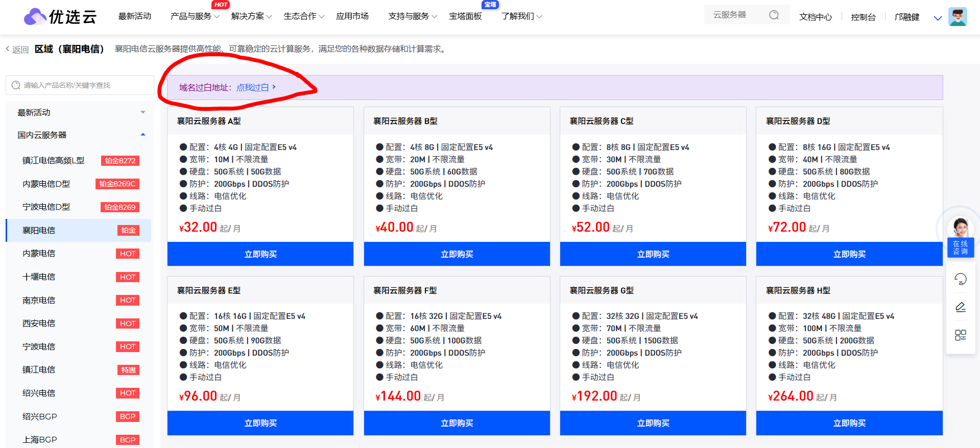This screenshot has height=448, width=980.
Task: Click the QR code icon in right sidebar
Action: [960, 335]
